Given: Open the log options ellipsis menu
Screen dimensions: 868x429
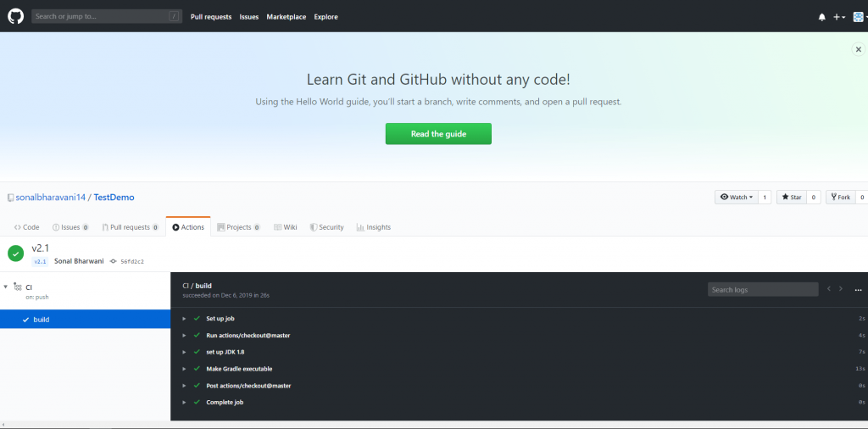Looking at the screenshot, I should click(x=858, y=289).
